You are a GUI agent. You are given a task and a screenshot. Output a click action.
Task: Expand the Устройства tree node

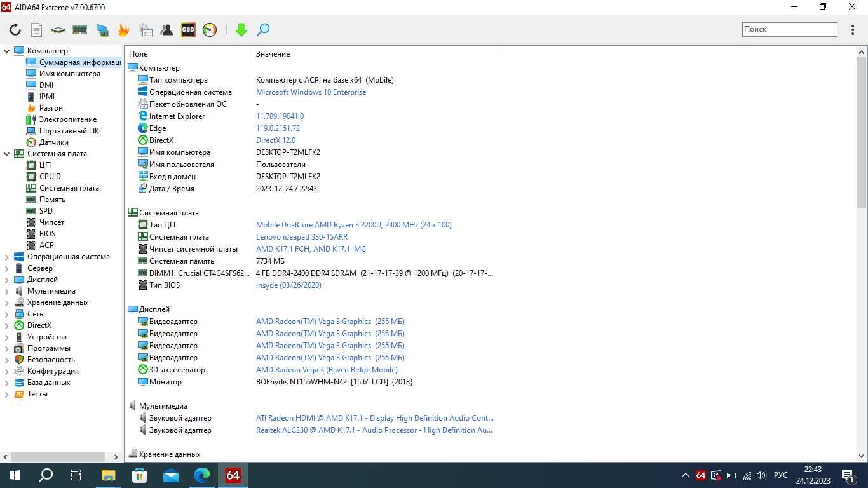pos(7,337)
